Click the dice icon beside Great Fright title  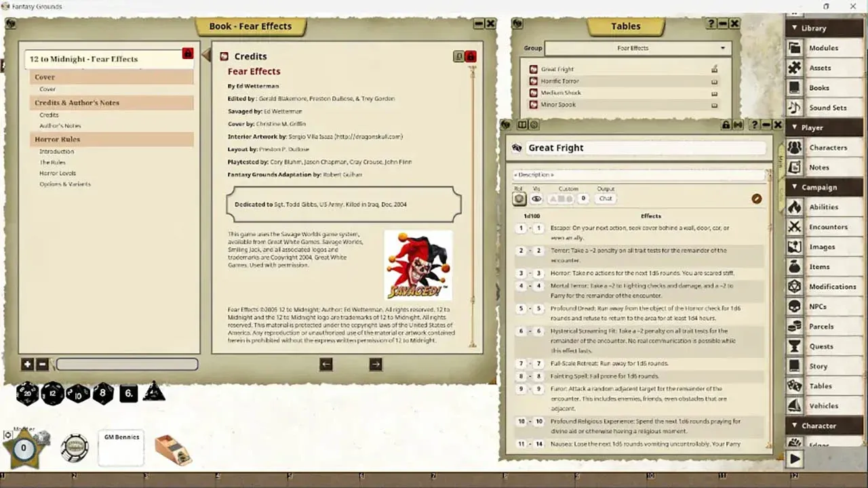point(517,148)
